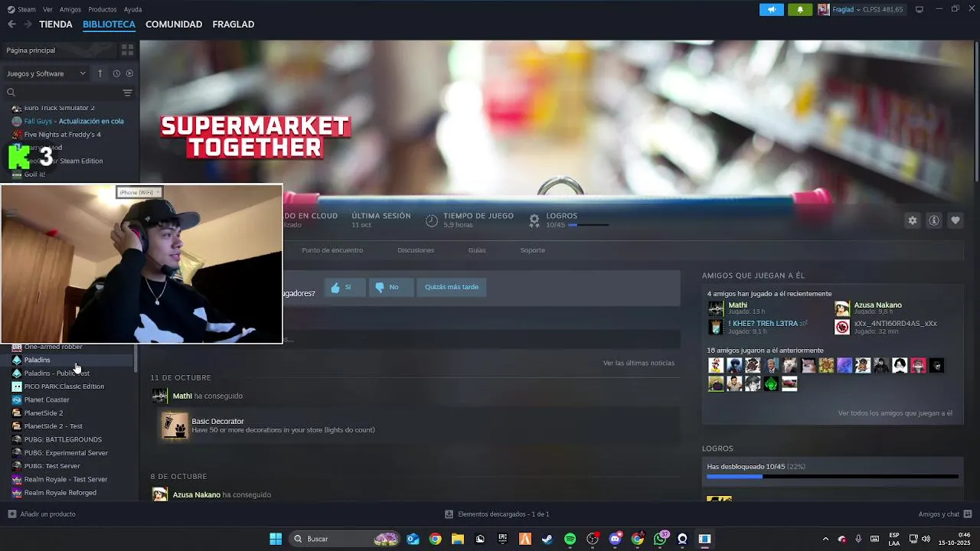Add game to favorites heart icon
Screen dimensions: 980x551
click(955, 220)
